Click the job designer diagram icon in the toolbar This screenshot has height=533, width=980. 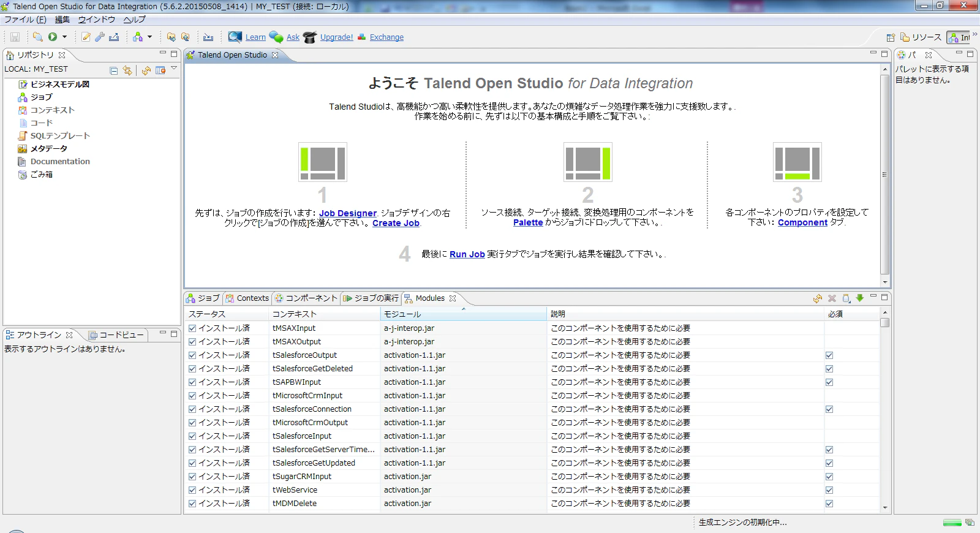(x=138, y=37)
